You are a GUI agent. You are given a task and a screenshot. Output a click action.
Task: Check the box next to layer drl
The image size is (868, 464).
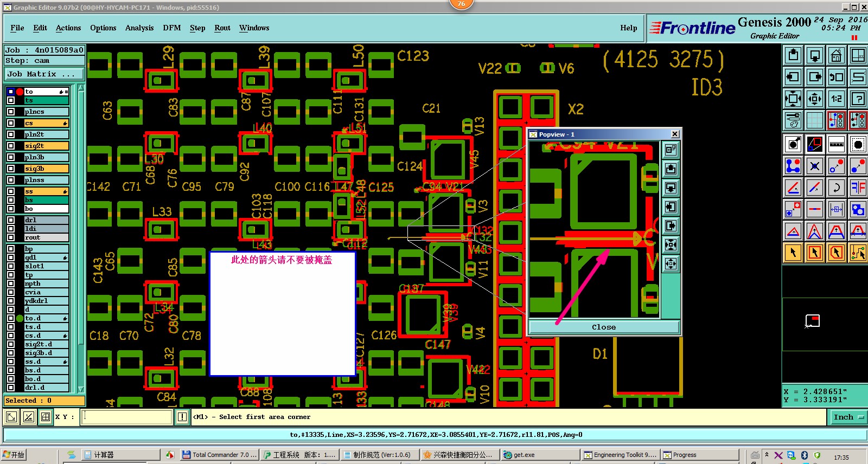11,220
